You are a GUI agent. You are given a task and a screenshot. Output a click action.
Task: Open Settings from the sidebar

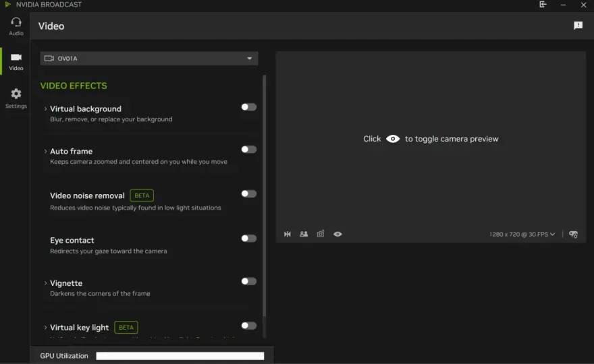click(16, 98)
